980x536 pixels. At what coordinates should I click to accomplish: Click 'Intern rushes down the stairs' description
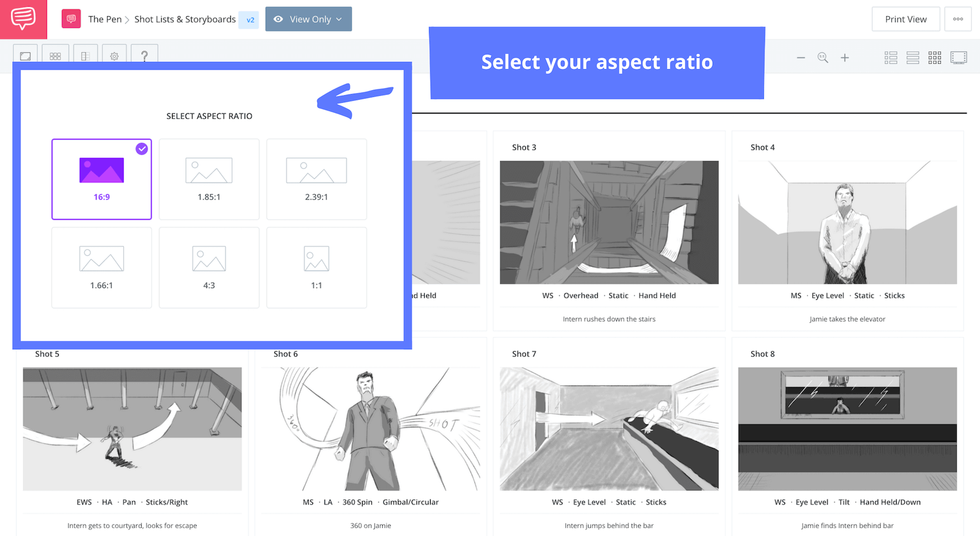click(x=609, y=319)
